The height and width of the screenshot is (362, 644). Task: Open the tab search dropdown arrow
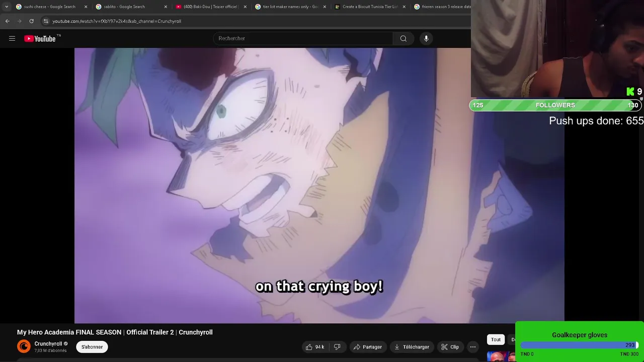[6, 7]
